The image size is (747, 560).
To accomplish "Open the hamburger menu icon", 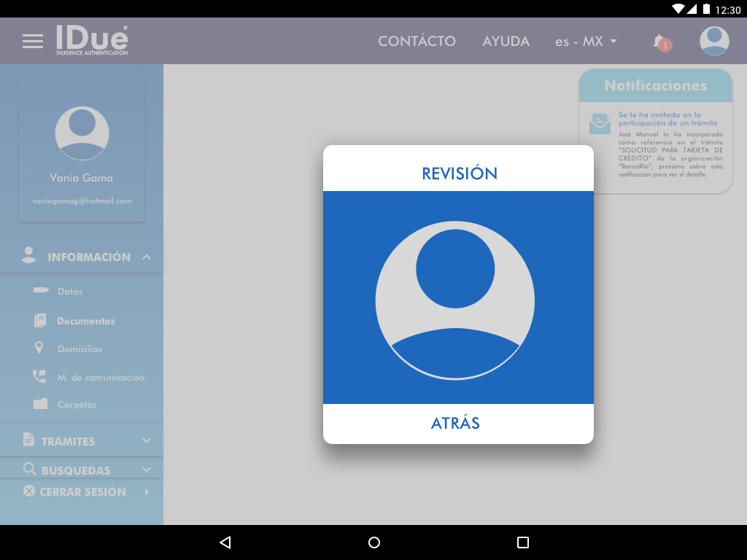I will 33,41.
